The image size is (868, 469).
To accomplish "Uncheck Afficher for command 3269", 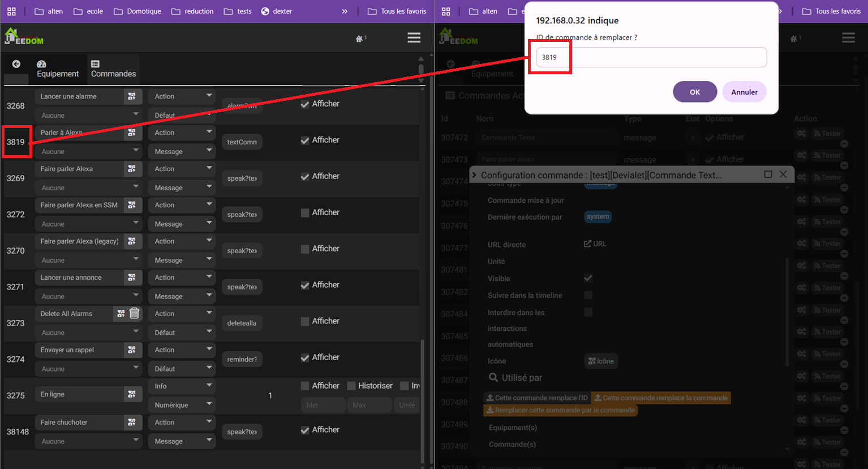I will (x=305, y=177).
